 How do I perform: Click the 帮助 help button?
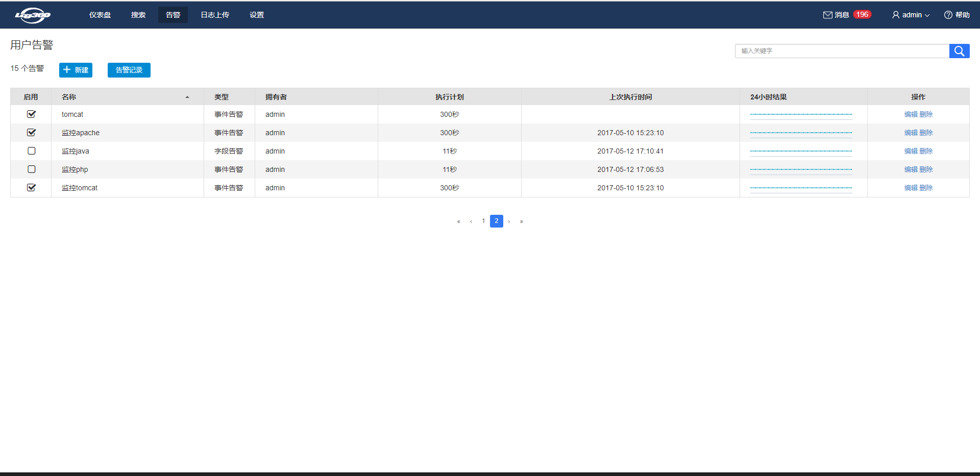coord(957,15)
